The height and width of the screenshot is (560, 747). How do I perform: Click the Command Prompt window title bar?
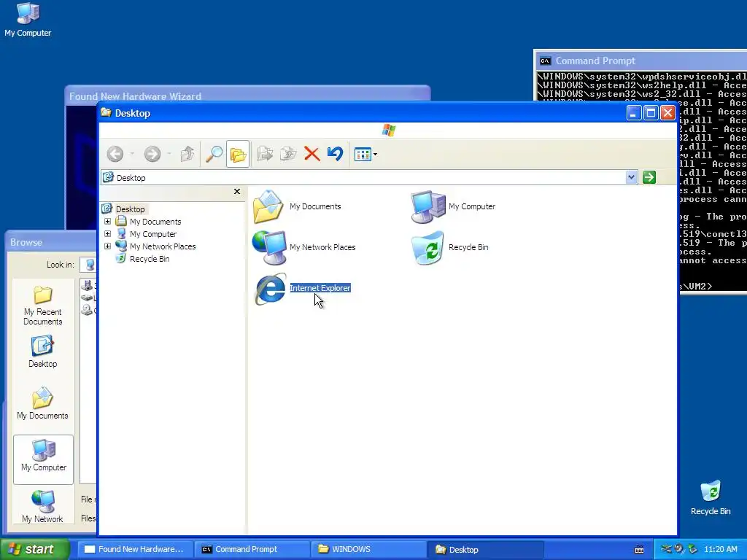tap(640, 61)
